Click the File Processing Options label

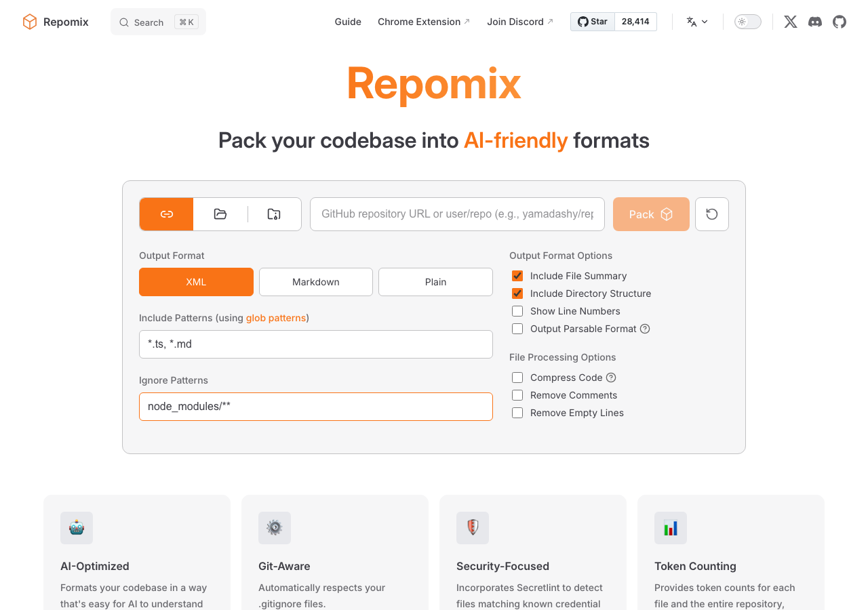click(563, 357)
